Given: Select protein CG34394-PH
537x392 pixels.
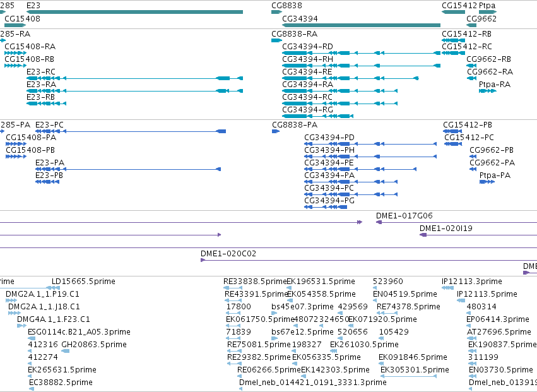Looking at the screenshot, I should pos(370,157).
